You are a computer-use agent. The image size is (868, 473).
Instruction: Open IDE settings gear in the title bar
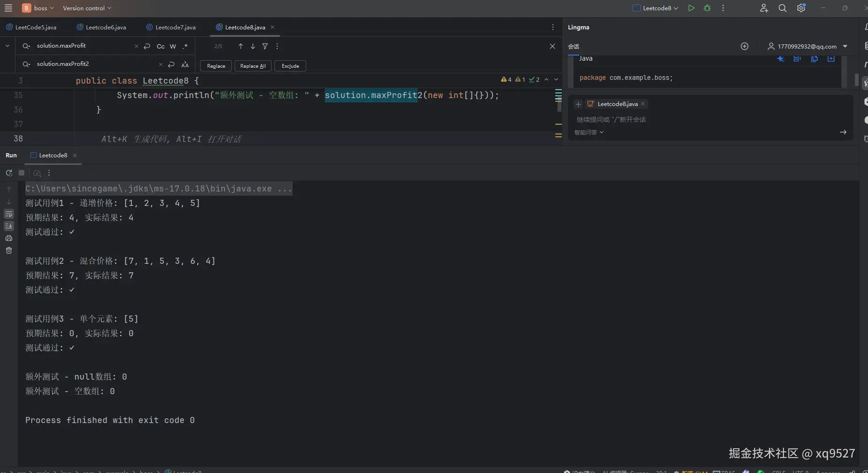801,8
